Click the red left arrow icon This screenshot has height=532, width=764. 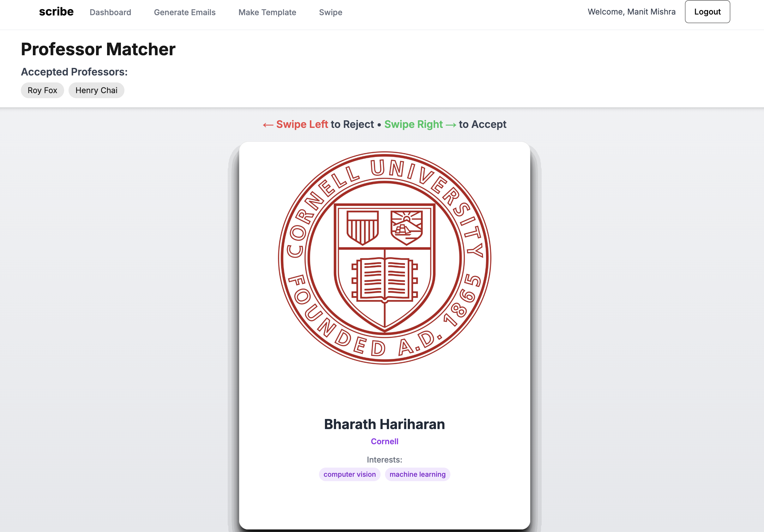[x=268, y=125]
